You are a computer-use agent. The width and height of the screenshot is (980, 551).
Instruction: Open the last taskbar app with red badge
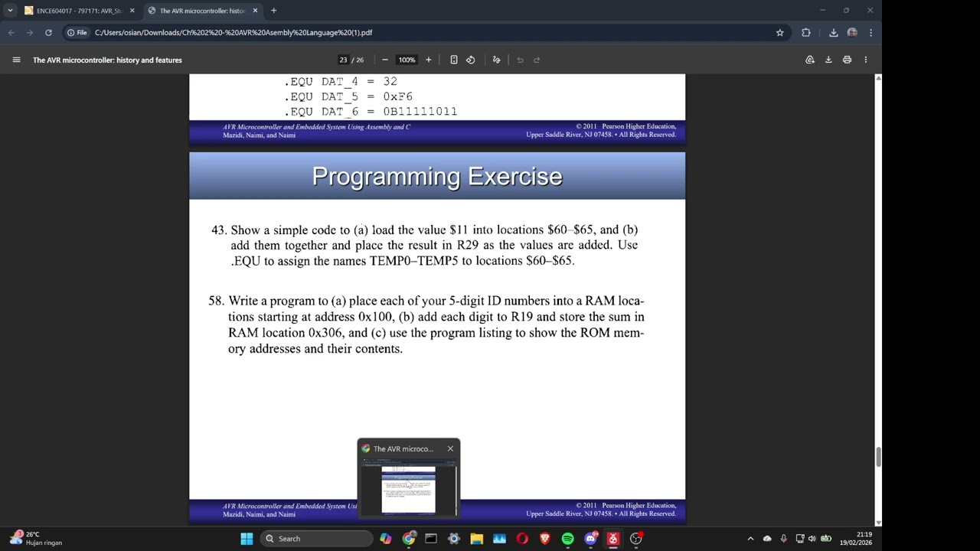[636, 539]
